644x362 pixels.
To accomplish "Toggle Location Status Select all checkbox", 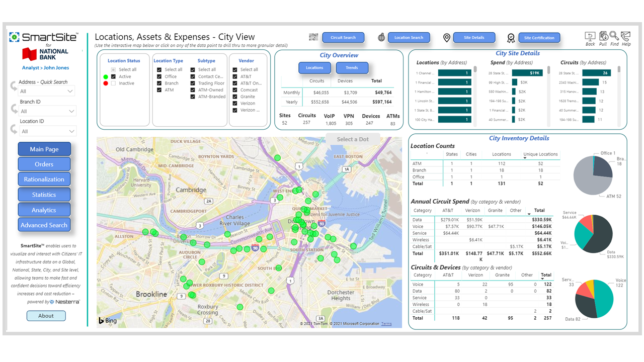I will [x=113, y=69].
